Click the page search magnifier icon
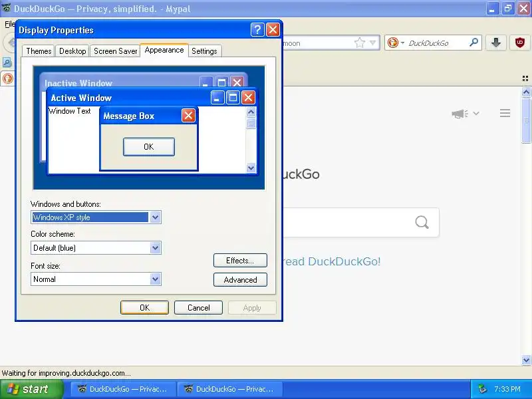 [422, 222]
